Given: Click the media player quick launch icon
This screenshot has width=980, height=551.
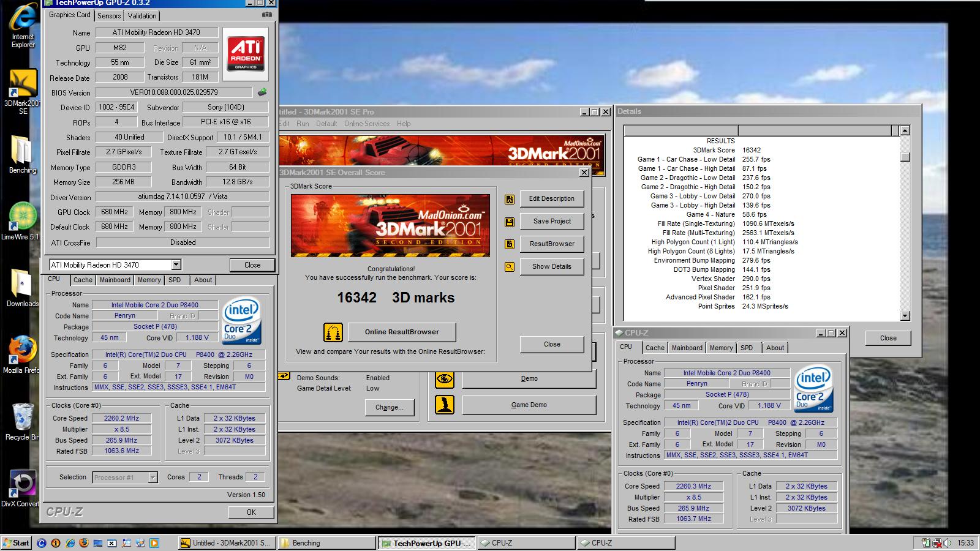Looking at the screenshot, I should point(154,542).
